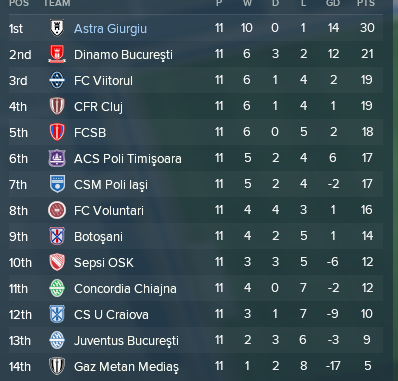Sort table by GD column header
Screen dimensions: 398x381
[333, 3]
